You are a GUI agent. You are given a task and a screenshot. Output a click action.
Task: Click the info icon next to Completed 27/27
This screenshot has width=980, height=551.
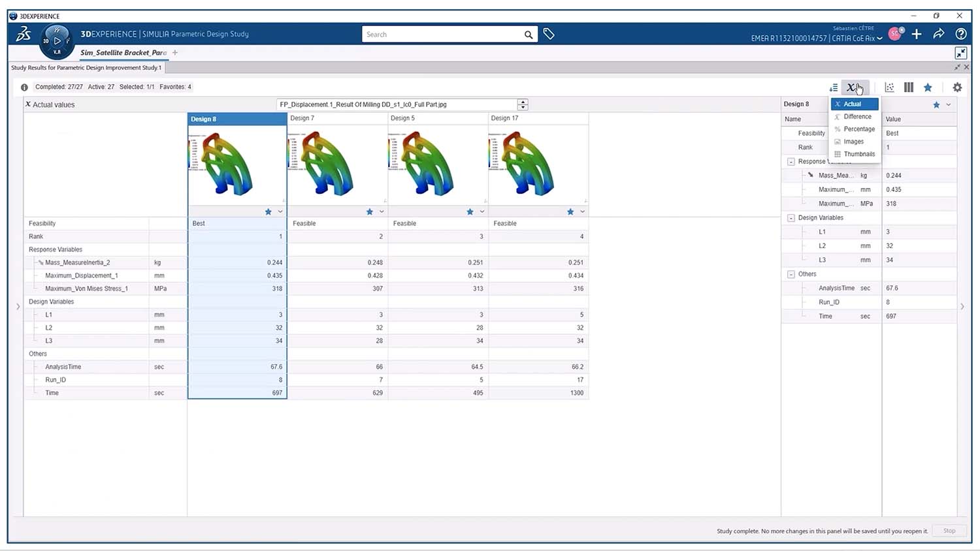pos(24,87)
